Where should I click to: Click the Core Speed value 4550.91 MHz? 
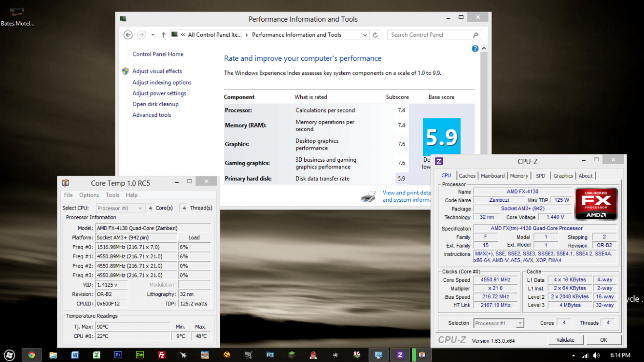click(x=496, y=280)
